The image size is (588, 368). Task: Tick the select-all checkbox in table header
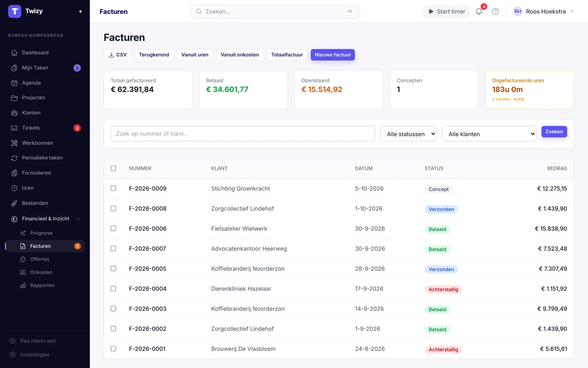tap(113, 168)
